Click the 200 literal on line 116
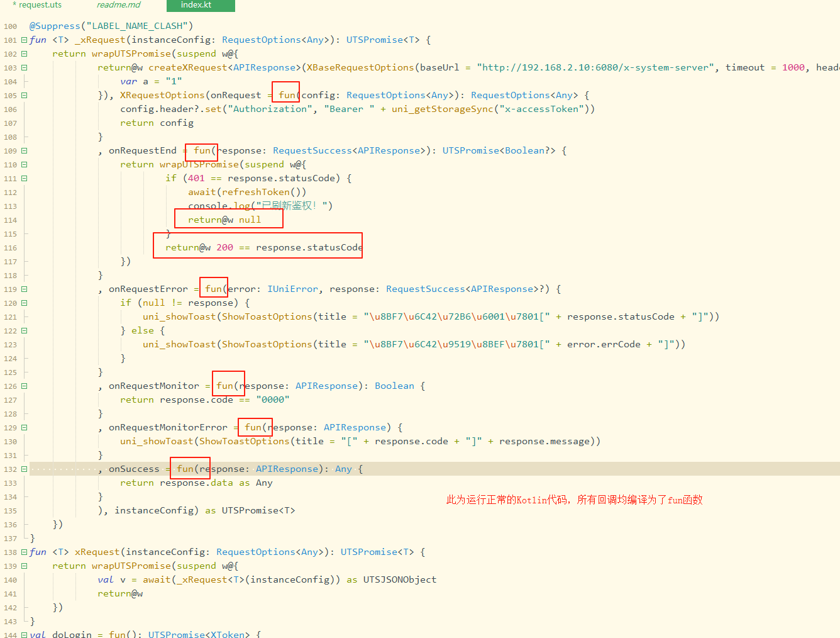The image size is (840, 638). [x=225, y=247]
